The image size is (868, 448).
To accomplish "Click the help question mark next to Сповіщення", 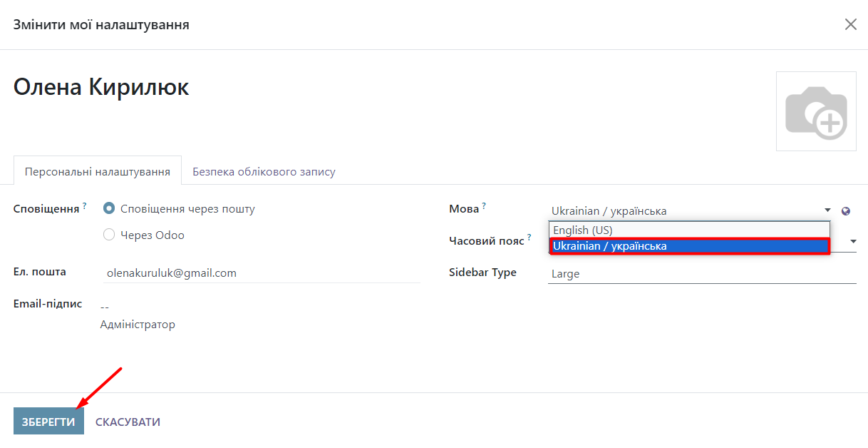I will pos(85,206).
